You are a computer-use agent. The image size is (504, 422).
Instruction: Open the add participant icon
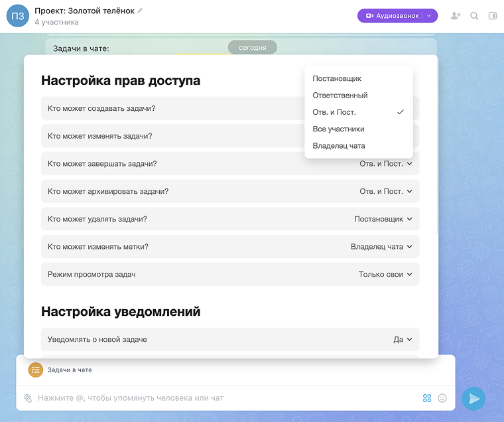point(455,16)
